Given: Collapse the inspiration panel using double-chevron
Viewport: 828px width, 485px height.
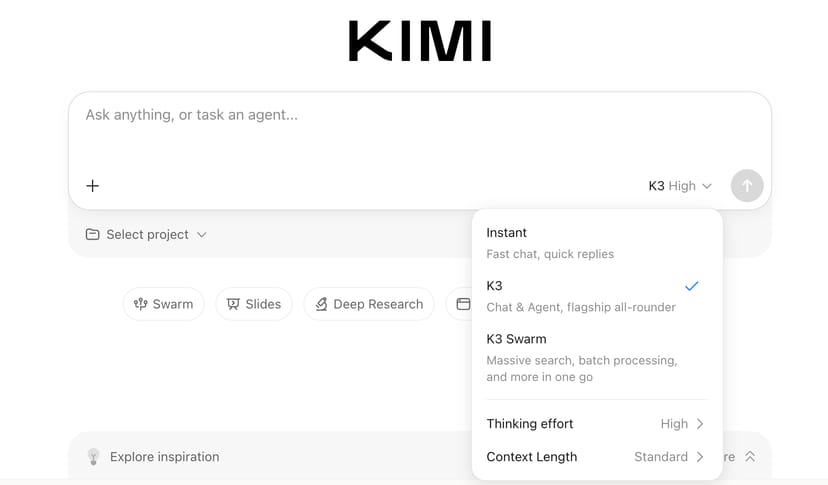Looking at the screenshot, I should point(750,456).
